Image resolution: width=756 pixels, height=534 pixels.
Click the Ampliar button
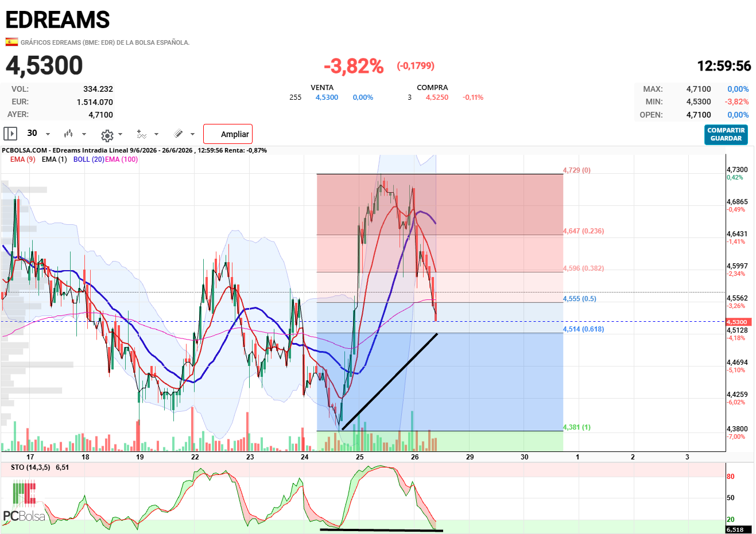pyautogui.click(x=228, y=134)
